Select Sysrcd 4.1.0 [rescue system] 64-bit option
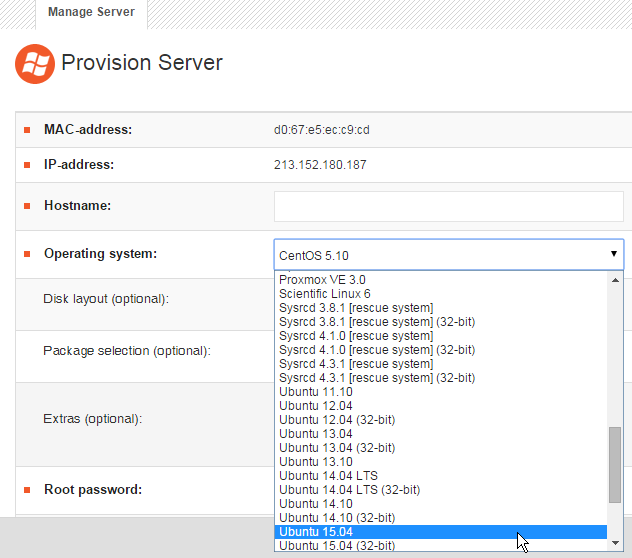 (441, 335)
